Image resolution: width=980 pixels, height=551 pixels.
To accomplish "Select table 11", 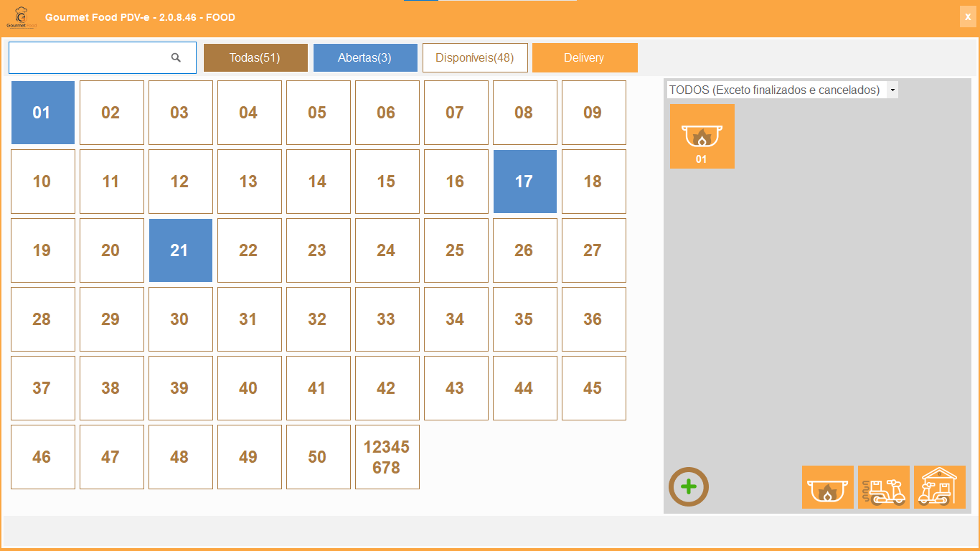I will coord(112,182).
